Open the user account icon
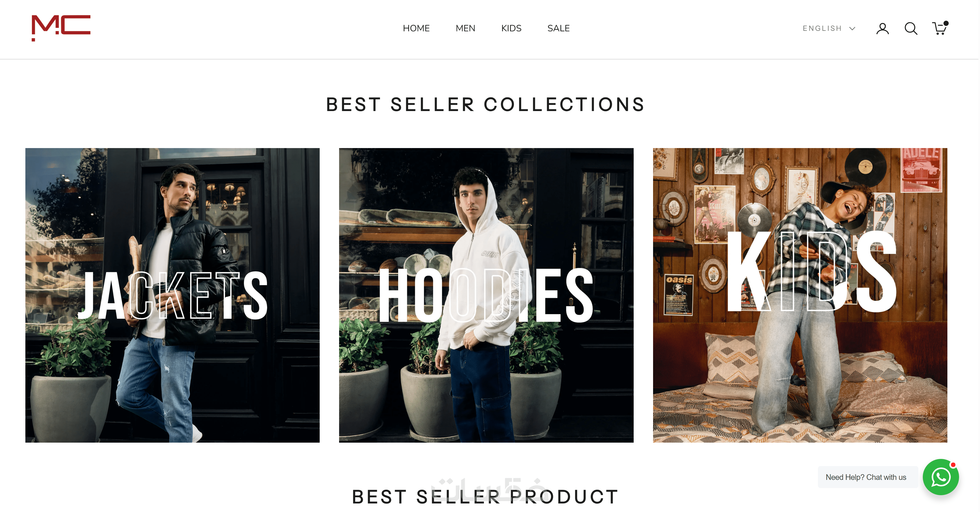This screenshot has height=512, width=980. [x=883, y=28]
